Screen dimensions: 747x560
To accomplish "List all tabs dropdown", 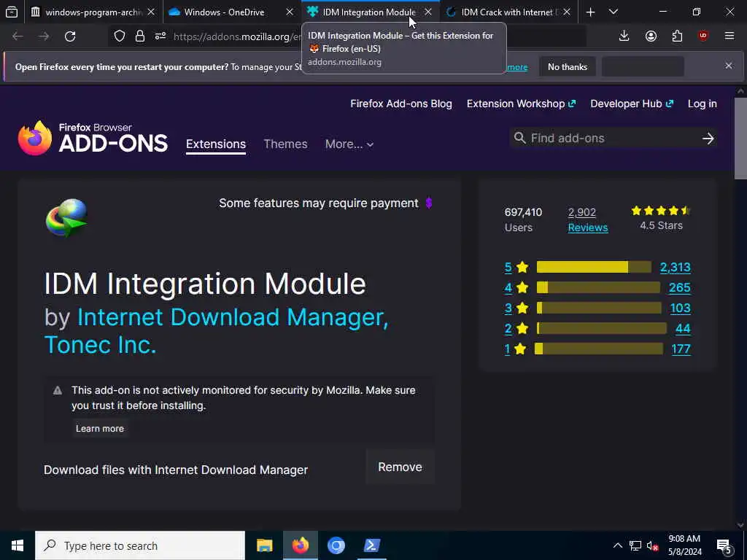I will [614, 12].
